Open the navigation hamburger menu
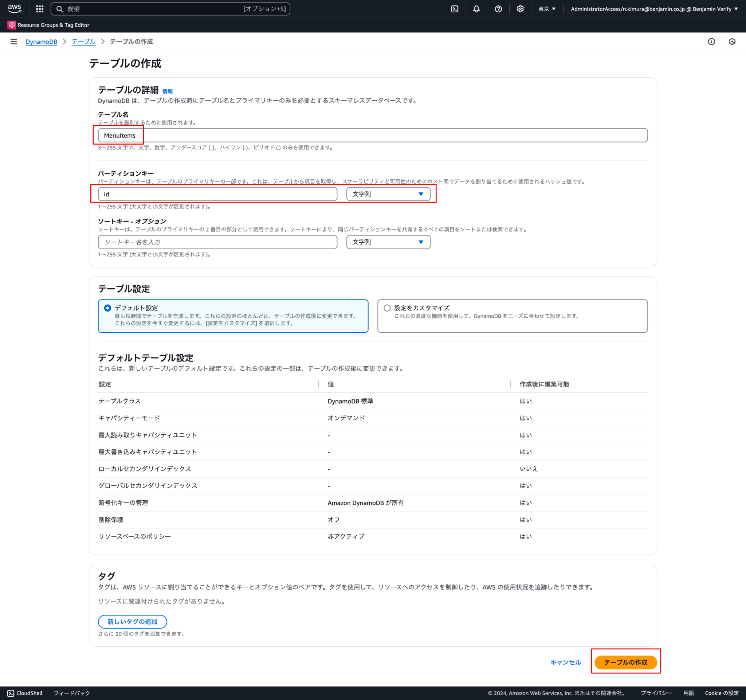This screenshot has width=746, height=700. tap(14, 42)
